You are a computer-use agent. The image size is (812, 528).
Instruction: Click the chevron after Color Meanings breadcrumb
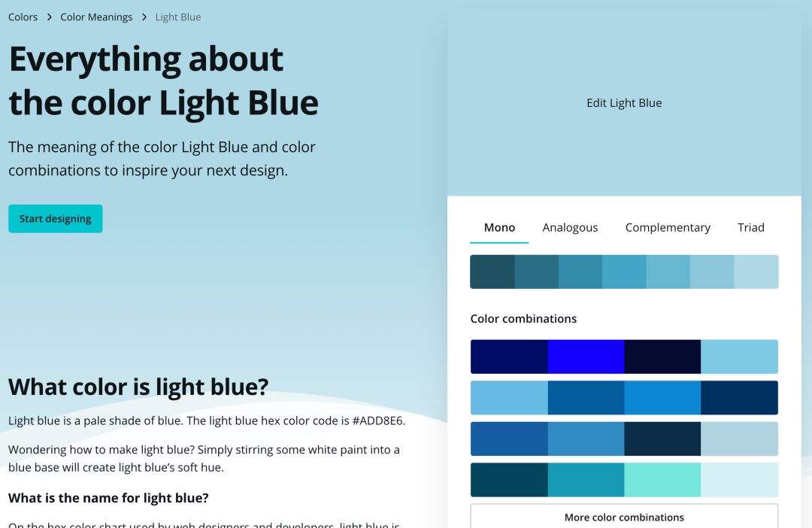pos(144,17)
